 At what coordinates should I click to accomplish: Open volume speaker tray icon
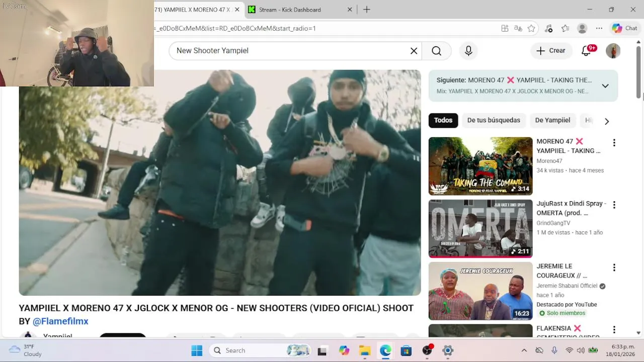tap(581, 350)
